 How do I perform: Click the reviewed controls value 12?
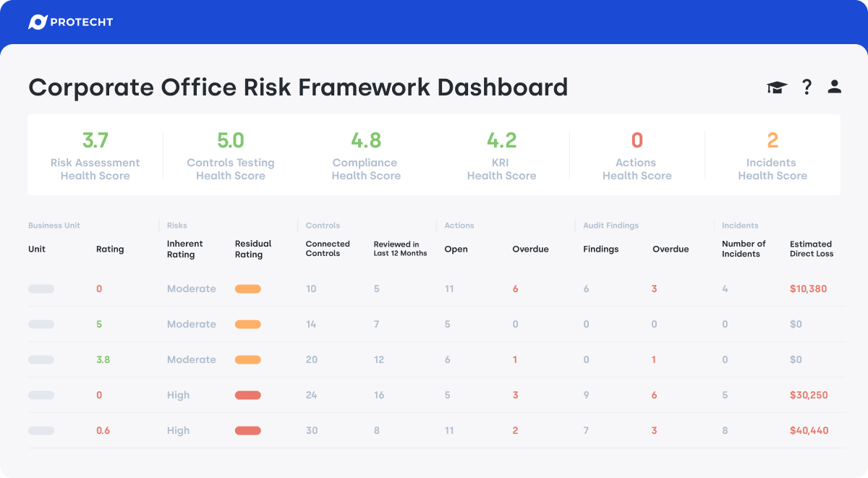[379, 359]
